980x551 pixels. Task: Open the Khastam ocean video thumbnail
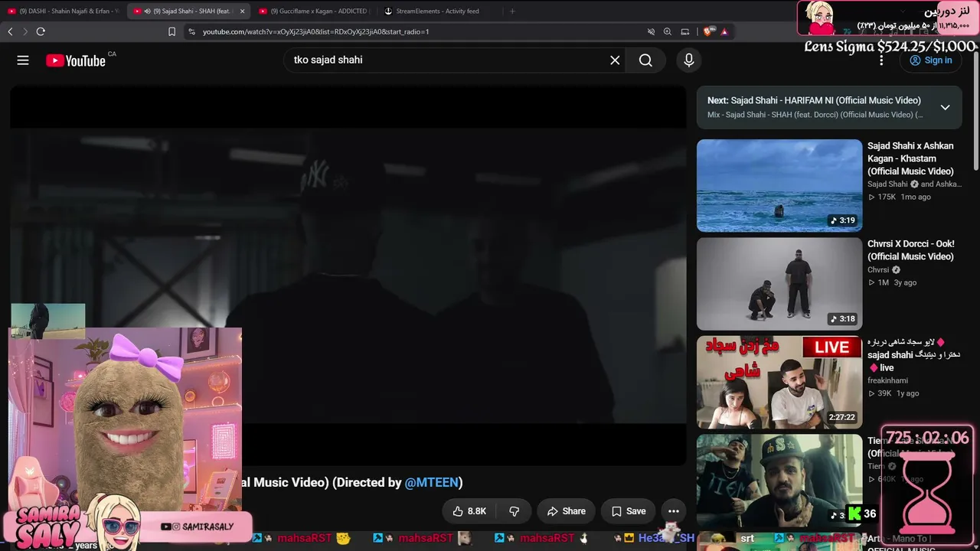click(x=779, y=185)
